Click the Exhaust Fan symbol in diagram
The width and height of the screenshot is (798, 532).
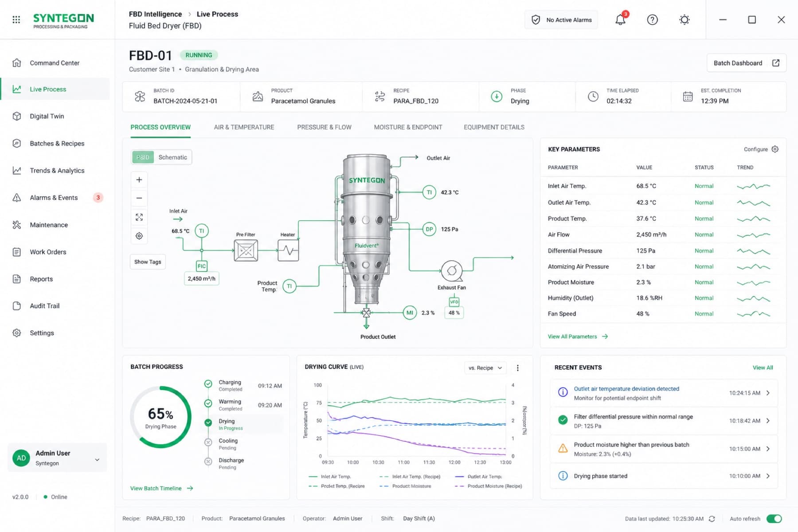pos(452,270)
